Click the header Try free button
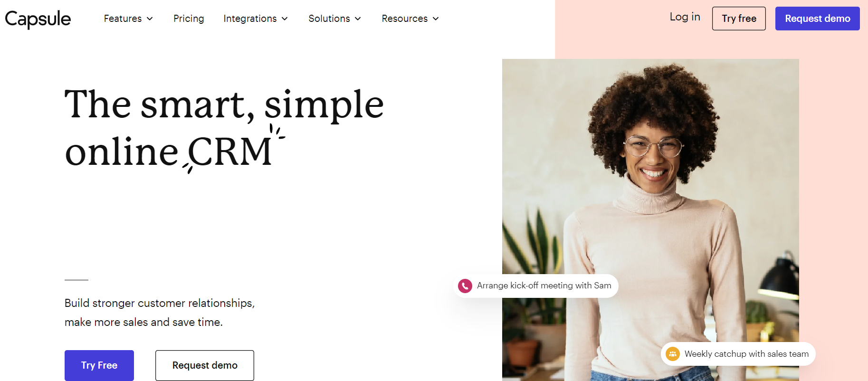 [x=739, y=19]
